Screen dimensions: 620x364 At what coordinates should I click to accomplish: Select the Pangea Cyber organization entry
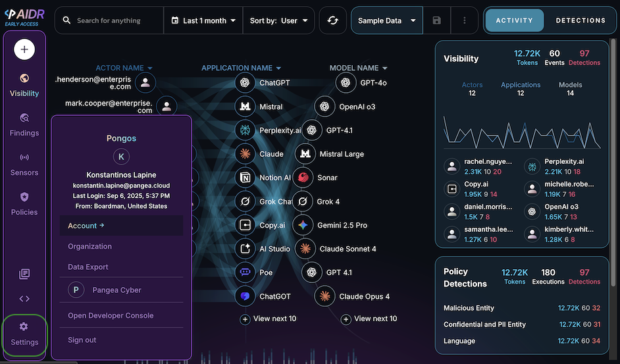(x=121, y=290)
